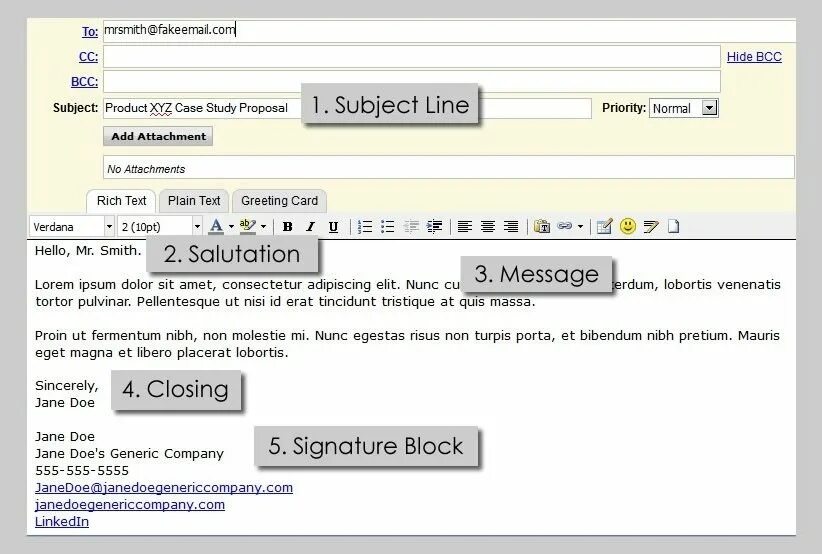
Task: Click the blank page icon
Action: pyautogui.click(x=674, y=226)
